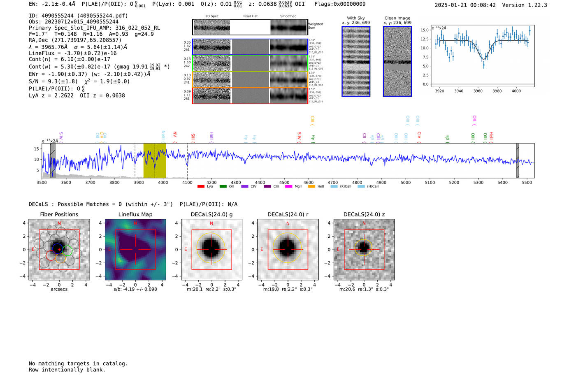The height and width of the screenshot is (392, 576).
Task: Select the orange-bordered fiber spectrum row
Action: pyautogui.click(x=250, y=79)
